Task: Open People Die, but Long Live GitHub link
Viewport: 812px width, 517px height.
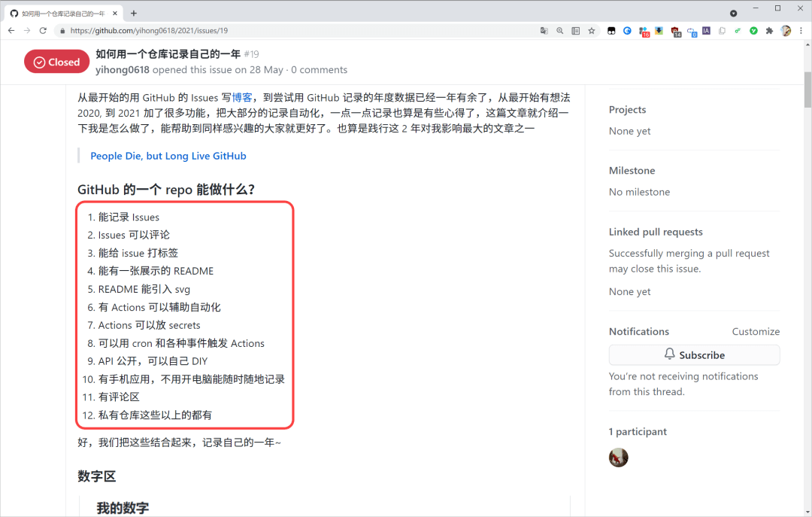Action: pos(168,156)
